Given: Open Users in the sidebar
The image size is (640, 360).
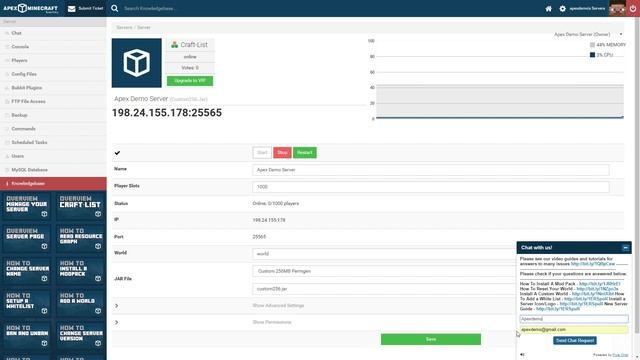Looking at the screenshot, I should pos(53,156).
